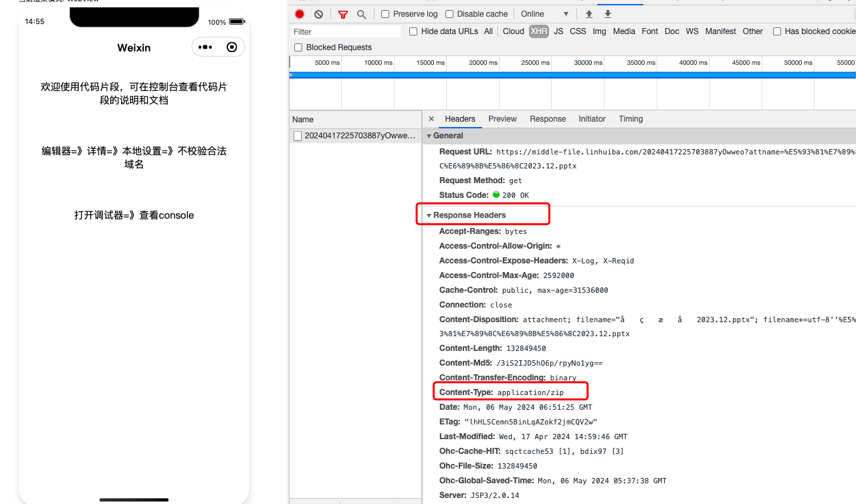Collapse the General section
This screenshot has width=856, height=504.
(x=429, y=136)
